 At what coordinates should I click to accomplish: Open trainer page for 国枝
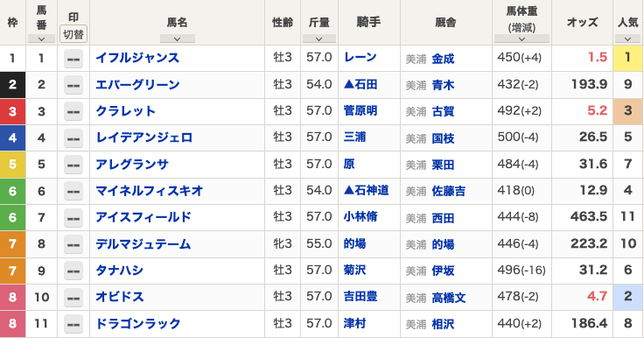[443, 138]
